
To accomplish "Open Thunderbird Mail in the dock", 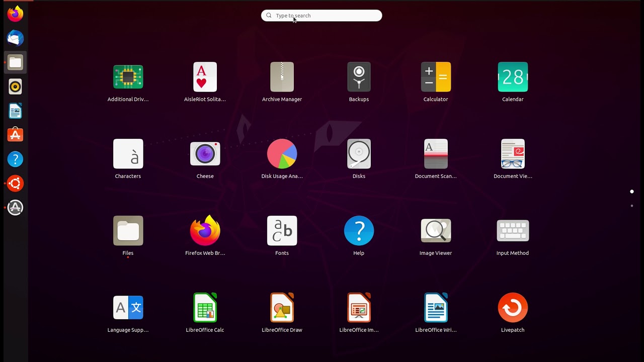I will click(x=15, y=38).
